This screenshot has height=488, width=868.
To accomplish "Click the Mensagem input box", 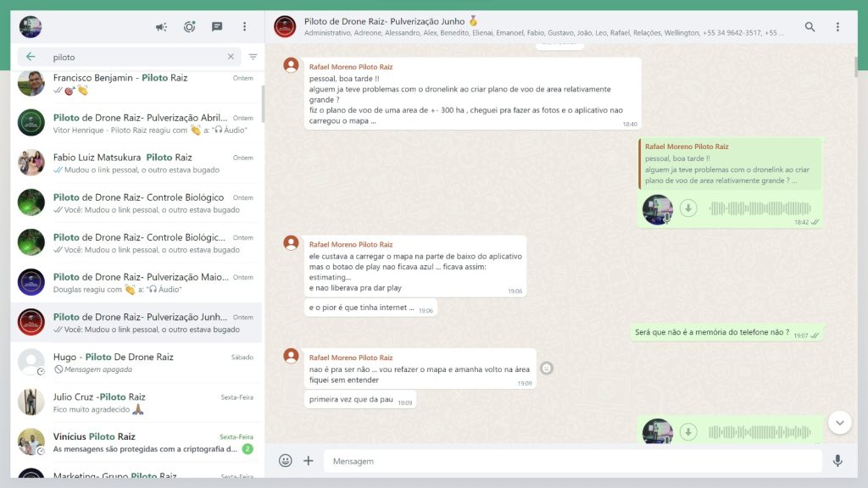I will coord(573,461).
